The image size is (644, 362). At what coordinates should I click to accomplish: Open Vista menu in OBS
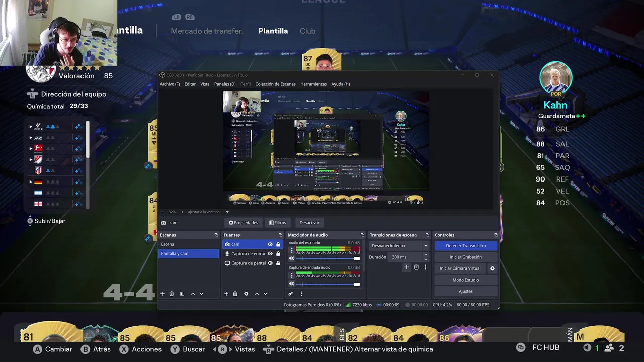point(205,84)
